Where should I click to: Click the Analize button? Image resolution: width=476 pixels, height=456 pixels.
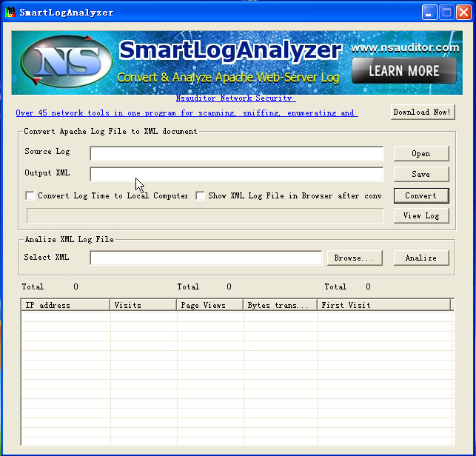click(421, 258)
